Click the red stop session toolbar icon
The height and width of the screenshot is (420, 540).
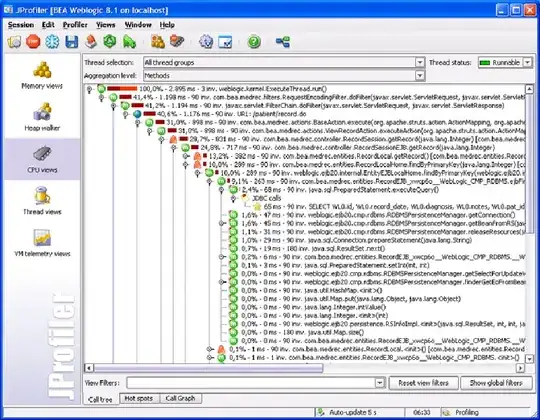coord(33,42)
